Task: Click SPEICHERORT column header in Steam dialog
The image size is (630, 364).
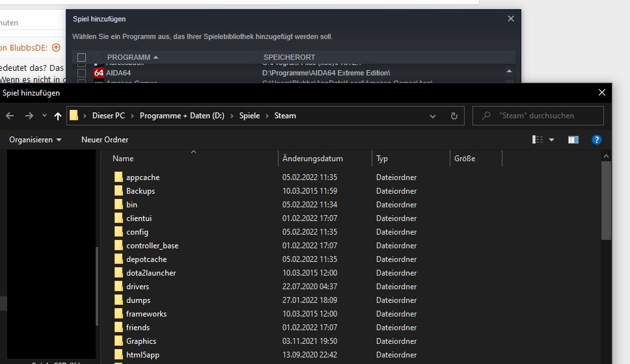Action: pyautogui.click(x=289, y=57)
